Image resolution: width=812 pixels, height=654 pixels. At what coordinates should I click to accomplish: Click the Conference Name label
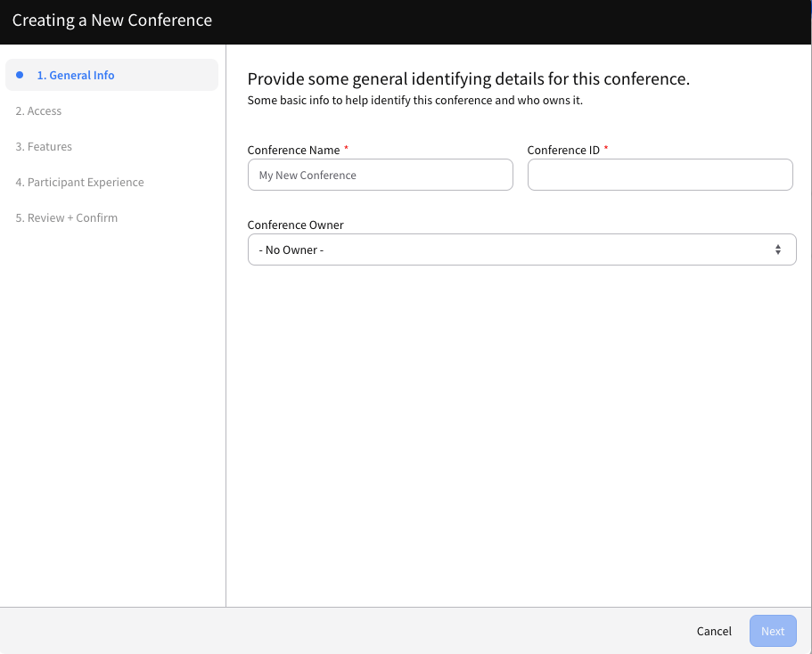point(293,151)
